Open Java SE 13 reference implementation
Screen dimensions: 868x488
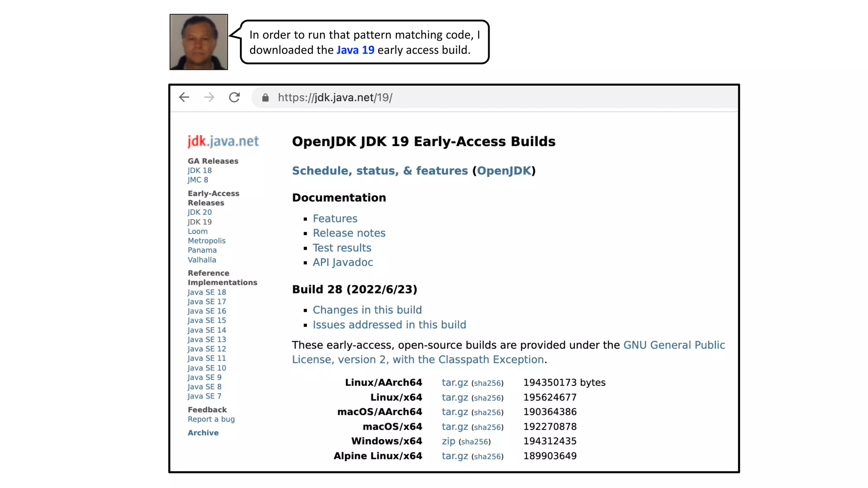tap(207, 339)
